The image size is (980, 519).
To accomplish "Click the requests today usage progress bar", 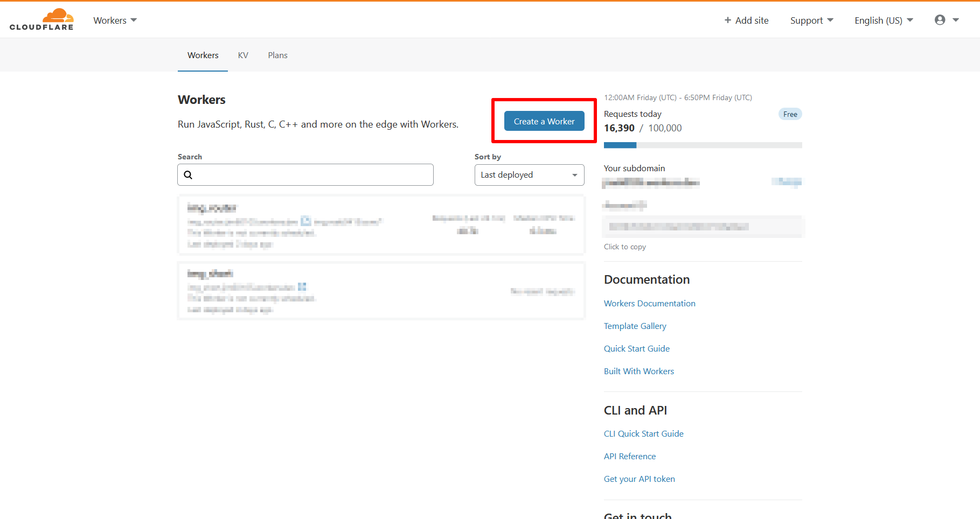I will (x=703, y=145).
